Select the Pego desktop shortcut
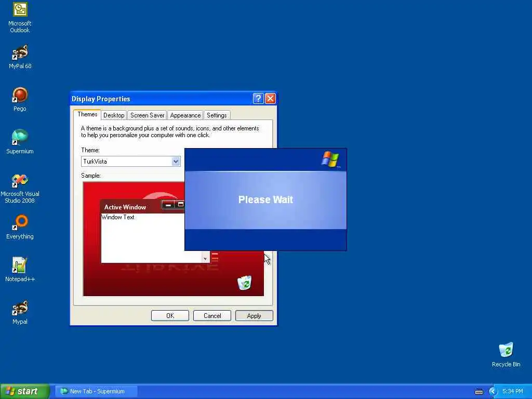This screenshot has width=532, height=399. (x=20, y=100)
